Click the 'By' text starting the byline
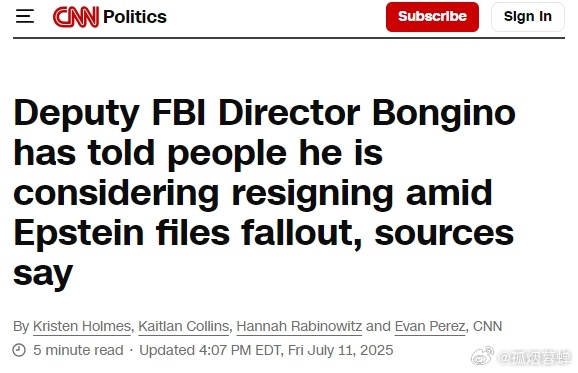 tap(21, 327)
